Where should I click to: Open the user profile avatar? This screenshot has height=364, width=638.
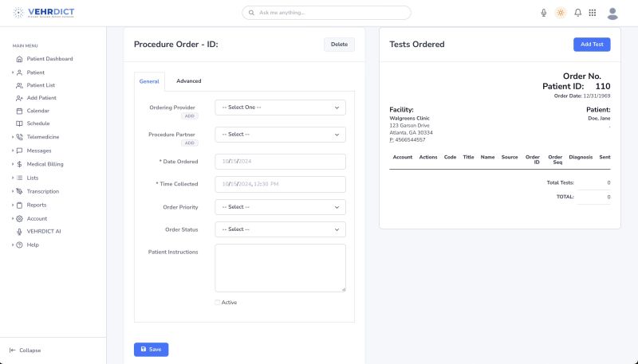click(612, 14)
